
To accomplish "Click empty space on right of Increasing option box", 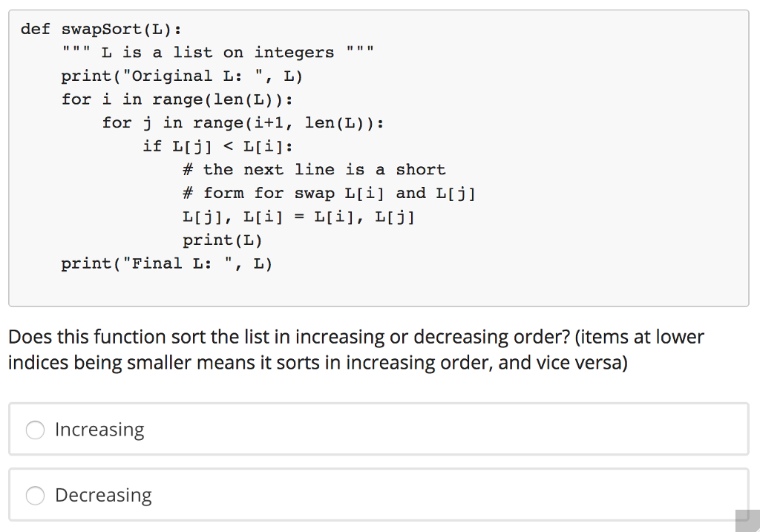I will (520, 430).
